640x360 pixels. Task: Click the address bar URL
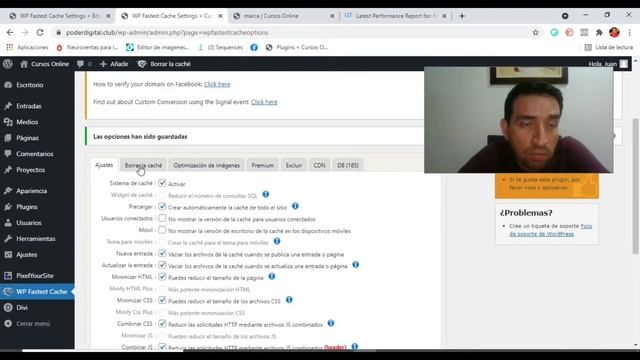pyautogui.click(x=167, y=33)
